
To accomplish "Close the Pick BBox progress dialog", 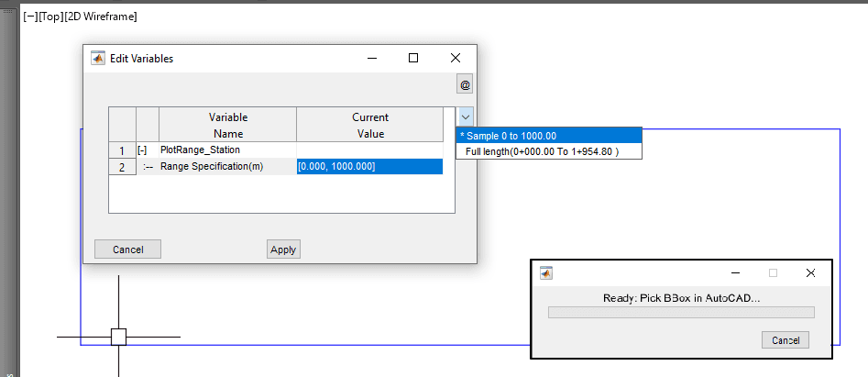I will 810,273.
